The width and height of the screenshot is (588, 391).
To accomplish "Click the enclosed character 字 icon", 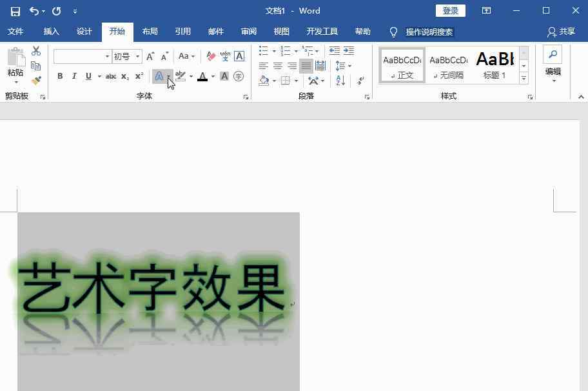I will tap(239, 76).
